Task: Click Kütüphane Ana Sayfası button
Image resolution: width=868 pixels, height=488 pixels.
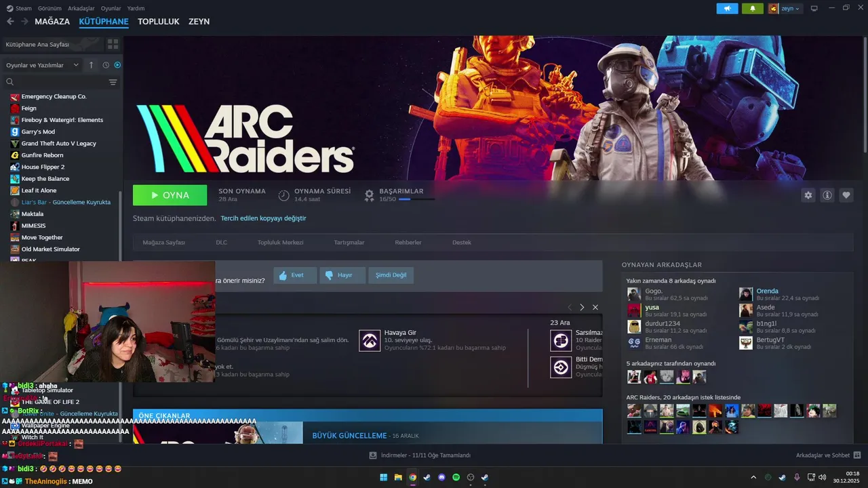Action: click(52, 44)
